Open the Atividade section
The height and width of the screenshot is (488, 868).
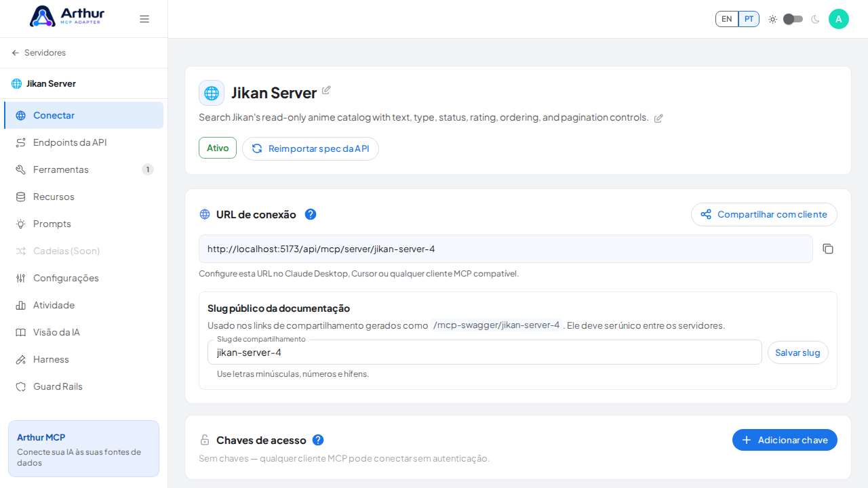click(x=84, y=305)
